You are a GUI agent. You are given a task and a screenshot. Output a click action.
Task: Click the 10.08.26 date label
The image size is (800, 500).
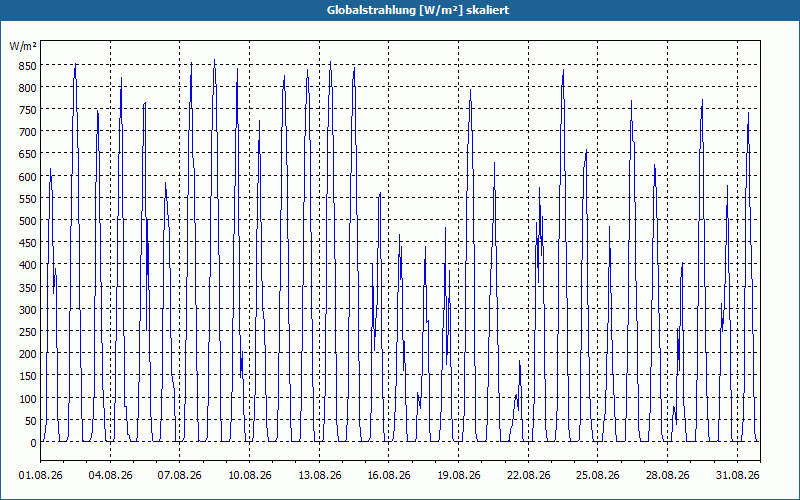point(249,475)
